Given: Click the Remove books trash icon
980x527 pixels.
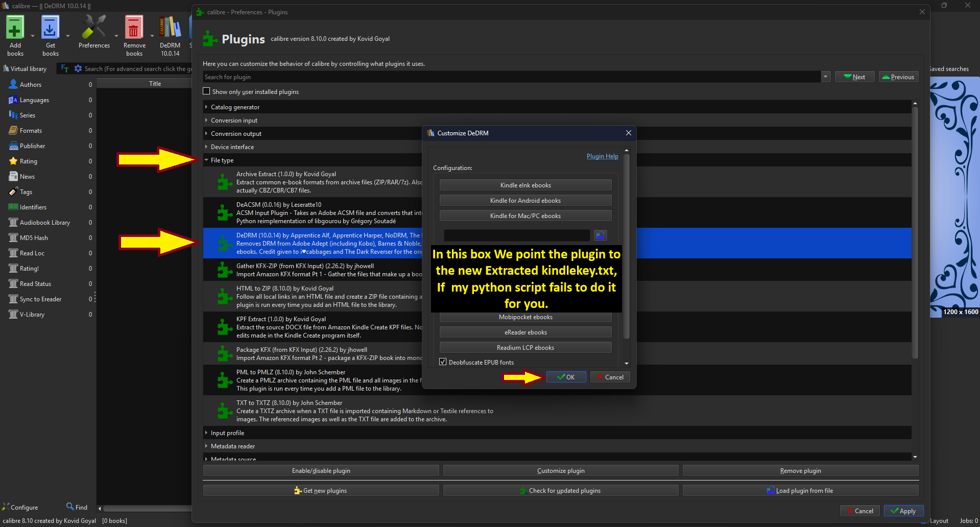Looking at the screenshot, I should click(x=134, y=28).
